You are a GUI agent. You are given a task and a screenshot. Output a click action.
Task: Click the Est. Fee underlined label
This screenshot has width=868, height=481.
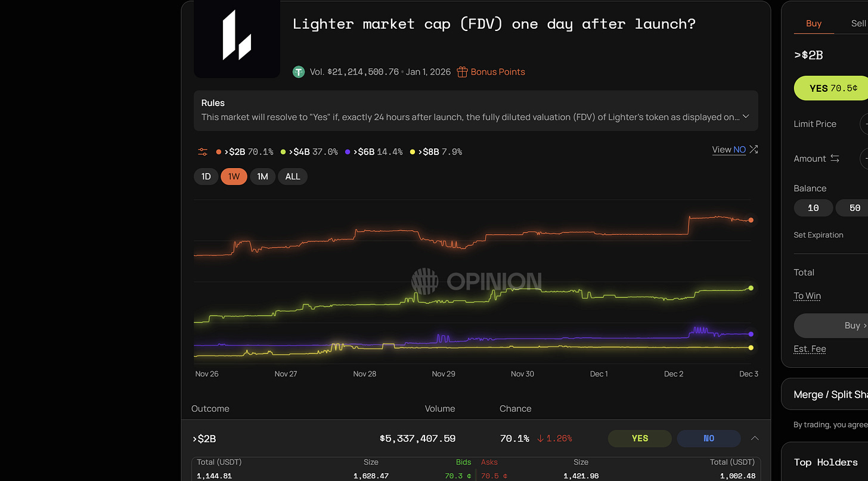pos(810,349)
